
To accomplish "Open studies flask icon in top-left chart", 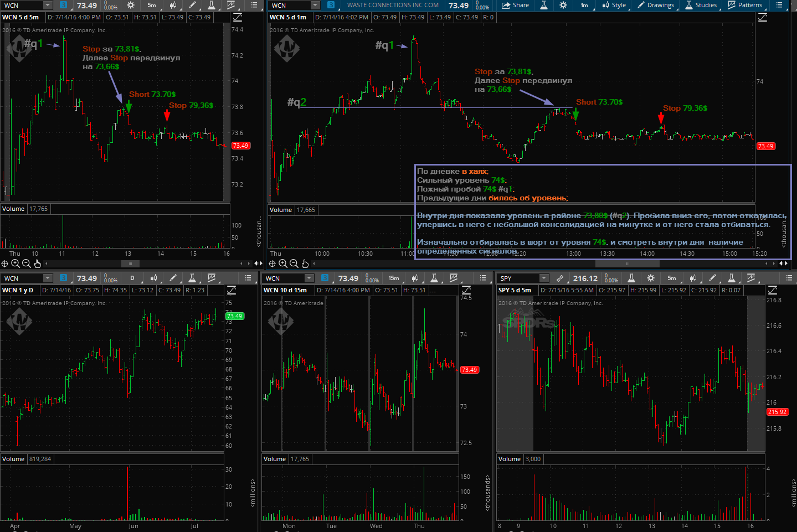I will [212, 5].
